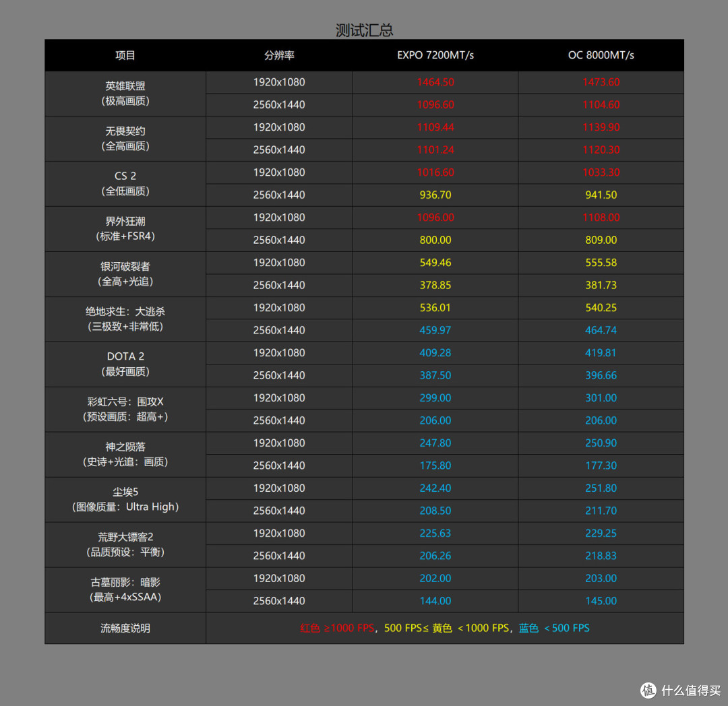
Task: Select the 绝地求生：大逃杀 row label
Action: click(125, 319)
